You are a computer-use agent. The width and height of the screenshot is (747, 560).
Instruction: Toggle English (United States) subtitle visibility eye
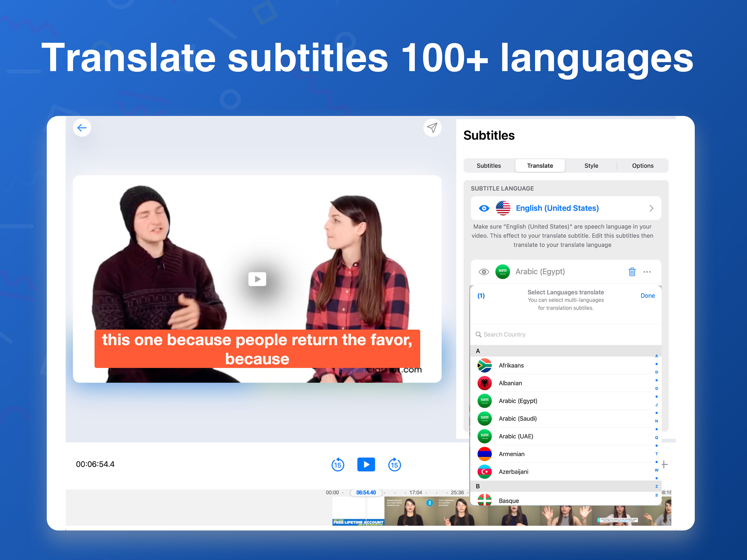(x=484, y=208)
